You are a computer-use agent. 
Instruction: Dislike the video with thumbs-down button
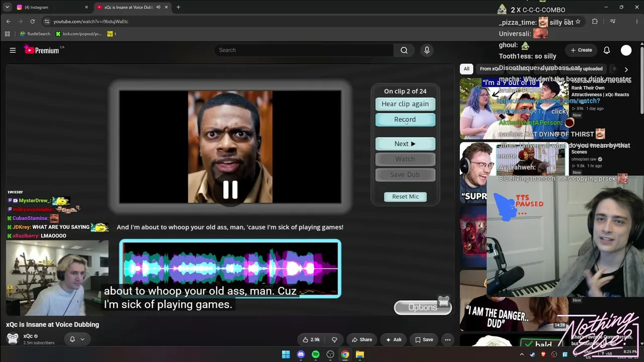point(334,340)
